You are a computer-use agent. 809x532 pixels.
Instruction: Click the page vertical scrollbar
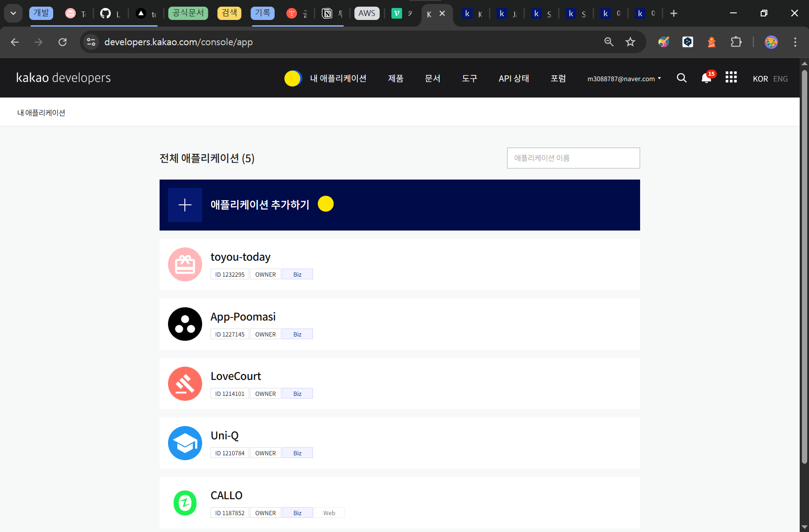805,266
